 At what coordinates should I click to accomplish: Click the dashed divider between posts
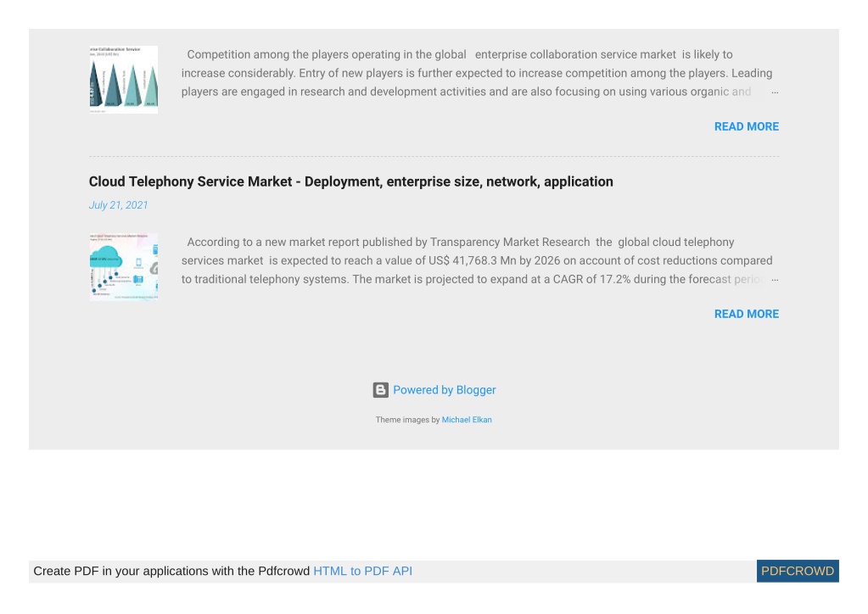coord(434,157)
